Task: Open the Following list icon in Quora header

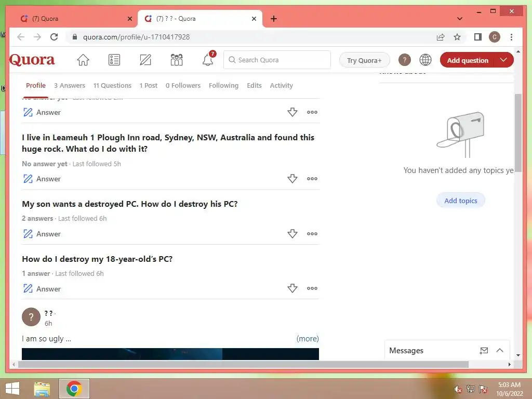Action: (x=114, y=60)
